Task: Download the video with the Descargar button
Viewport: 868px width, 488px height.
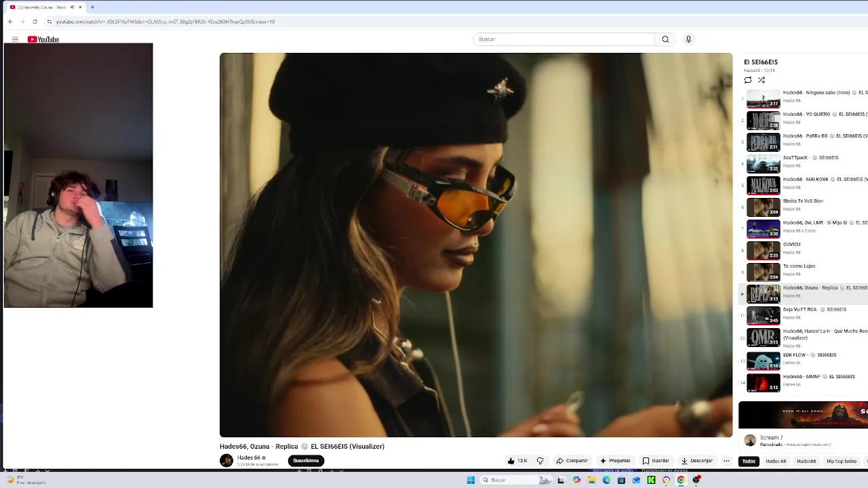Action: (697, 461)
